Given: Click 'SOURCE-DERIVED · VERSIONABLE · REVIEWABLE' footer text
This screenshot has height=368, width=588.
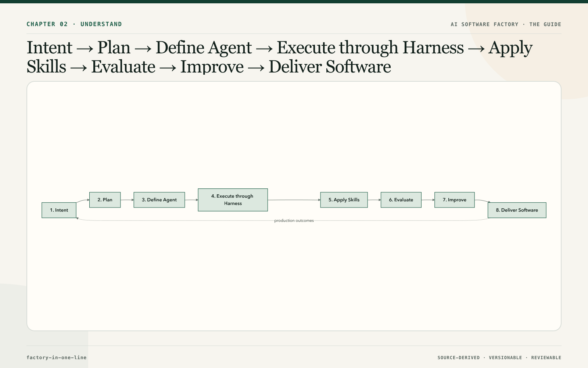Looking at the screenshot, I should 499,358.
